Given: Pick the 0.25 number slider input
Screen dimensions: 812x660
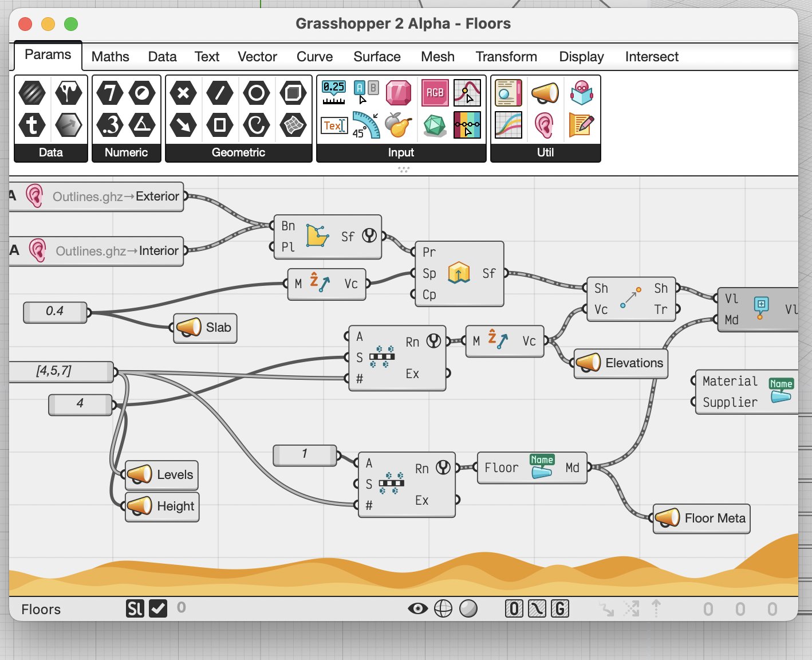Looking at the screenshot, I should point(334,93).
